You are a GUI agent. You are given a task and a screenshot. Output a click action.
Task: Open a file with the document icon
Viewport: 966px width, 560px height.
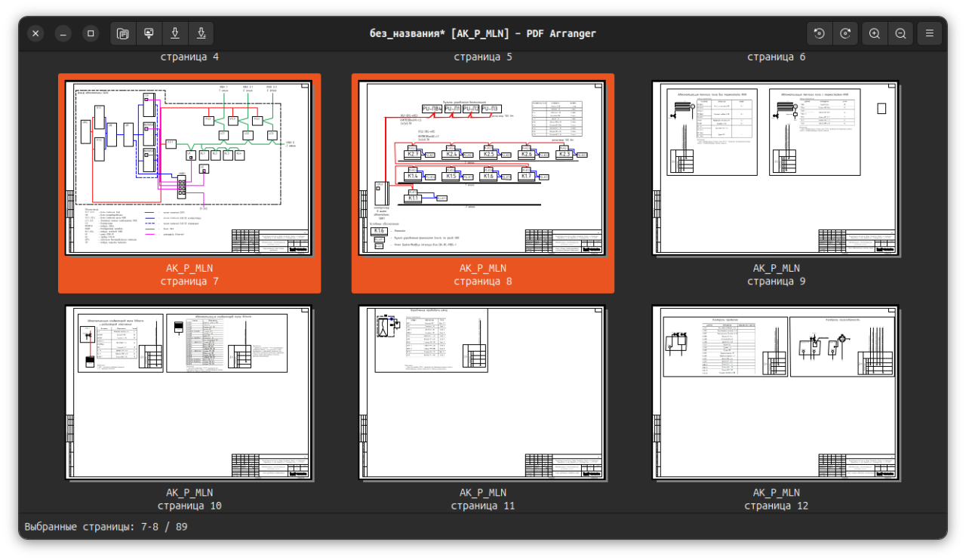[123, 33]
